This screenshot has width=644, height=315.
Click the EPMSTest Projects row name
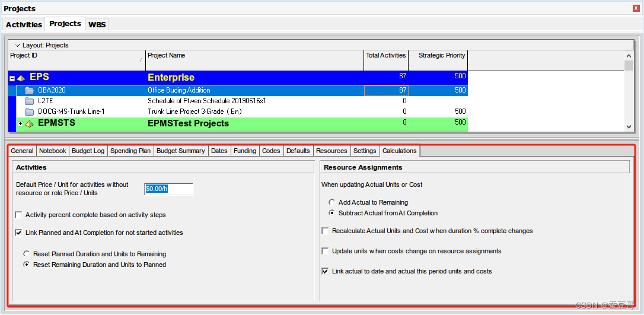click(188, 123)
